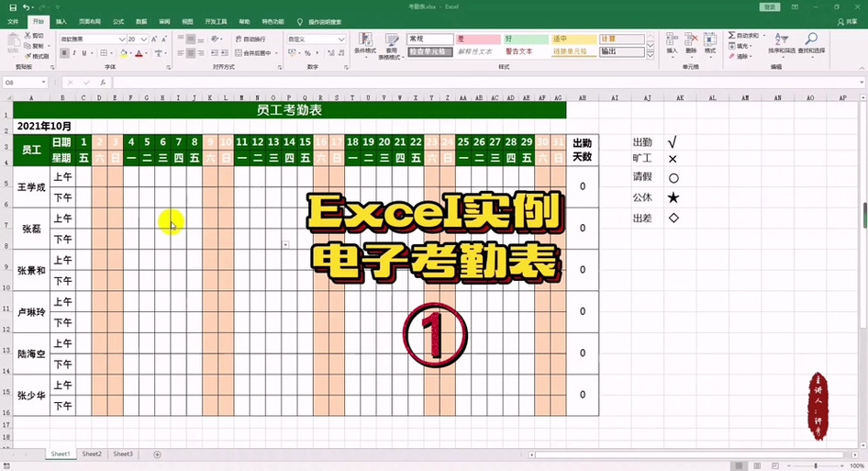Increase font size with large A icon
This screenshot has width=868, height=471.
154,39
